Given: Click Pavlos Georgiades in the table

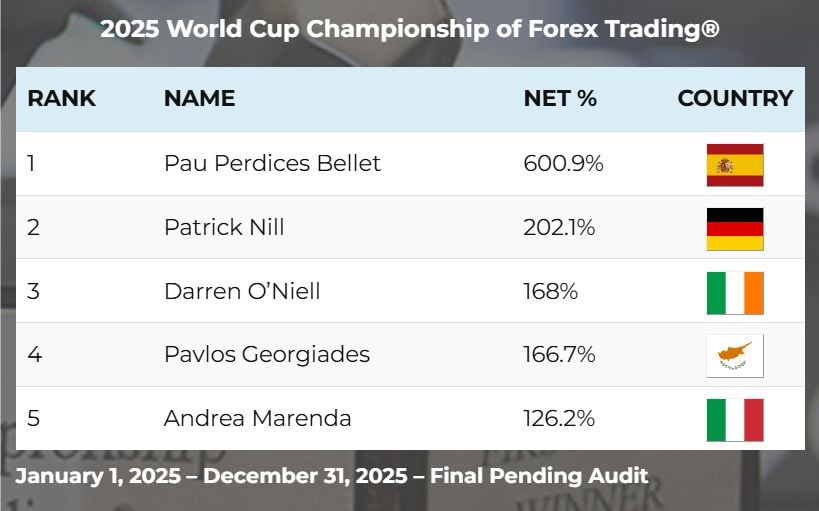Looking at the screenshot, I should 267,355.
